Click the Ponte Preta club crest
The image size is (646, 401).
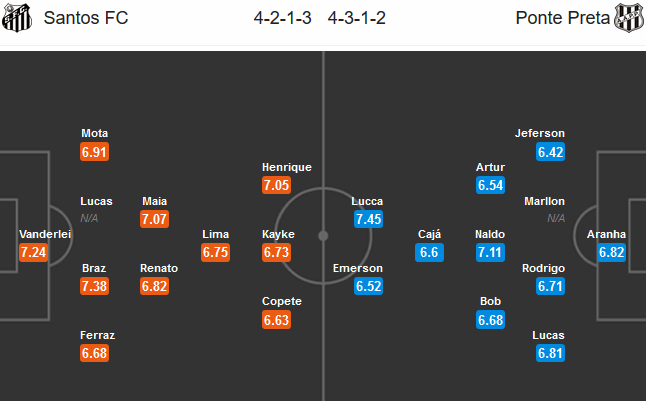(x=629, y=18)
